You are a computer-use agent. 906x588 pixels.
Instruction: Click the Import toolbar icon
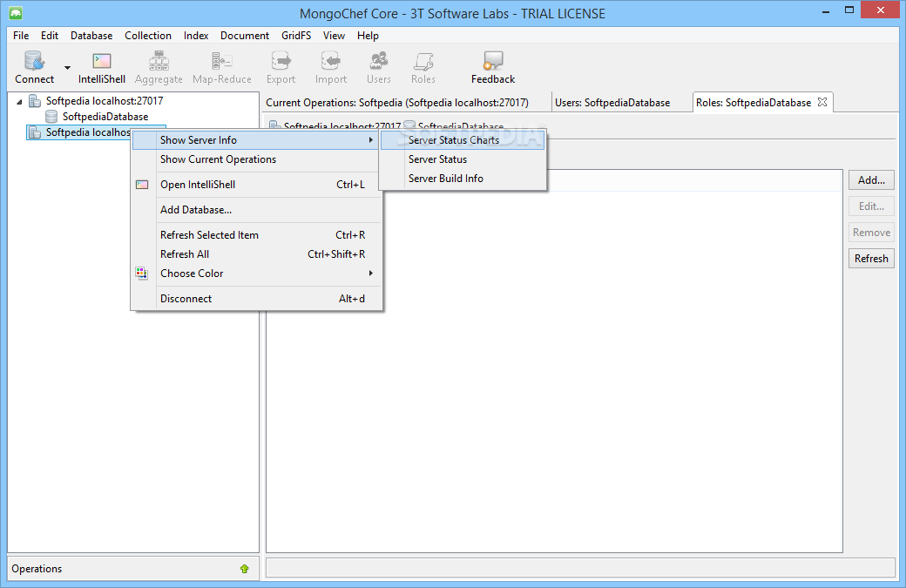(x=330, y=67)
